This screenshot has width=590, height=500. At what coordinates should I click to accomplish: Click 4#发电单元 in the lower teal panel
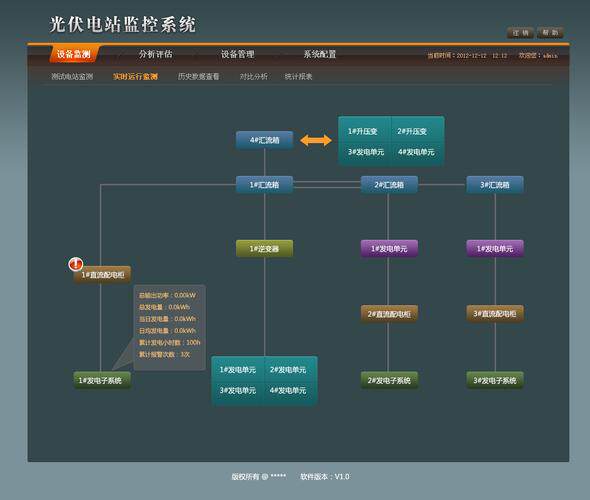click(x=288, y=391)
